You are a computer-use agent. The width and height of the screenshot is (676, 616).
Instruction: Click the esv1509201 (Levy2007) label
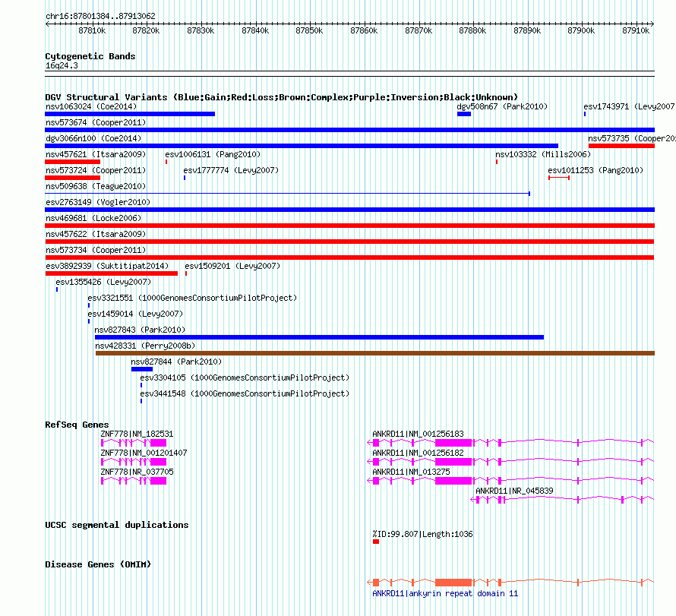232,266
